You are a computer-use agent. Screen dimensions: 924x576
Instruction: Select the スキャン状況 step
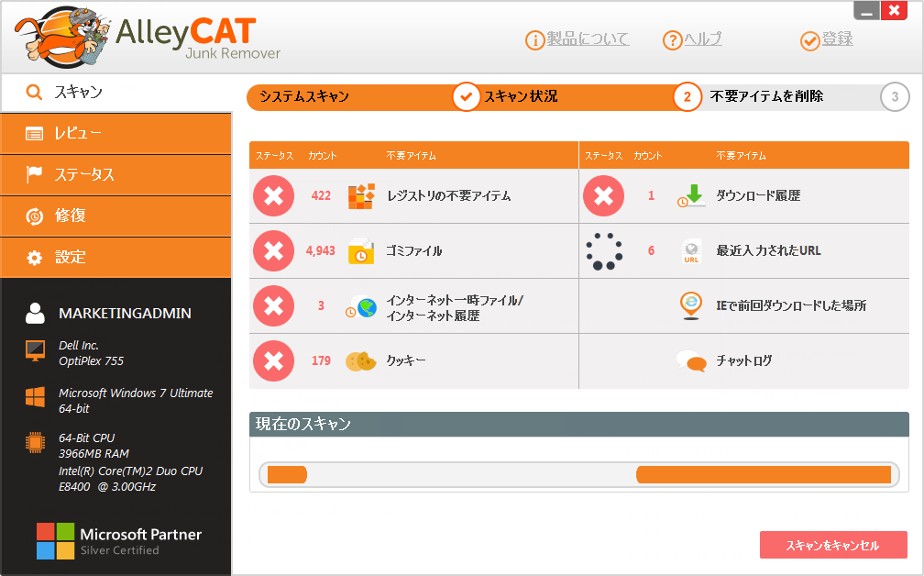521,96
